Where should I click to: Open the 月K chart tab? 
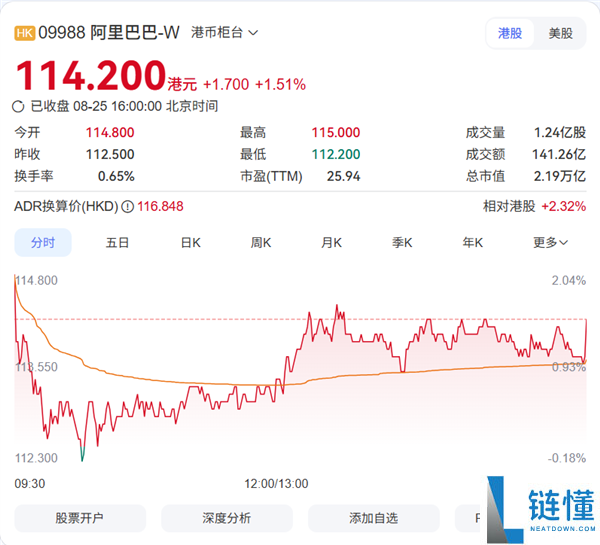coord(331,243)
